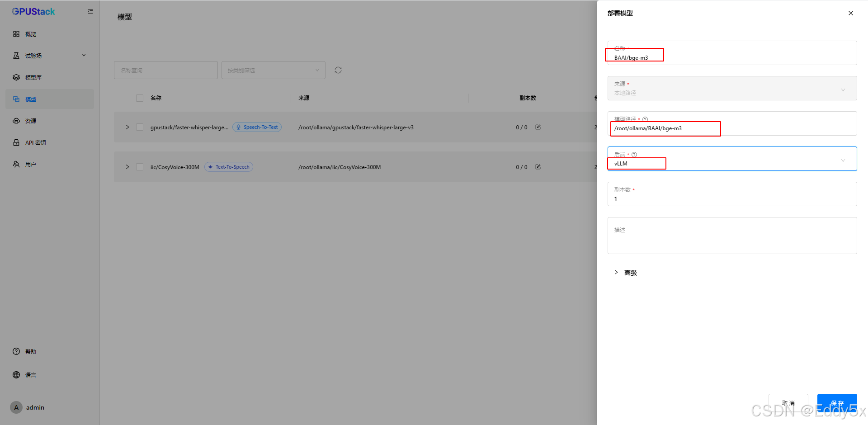Image resolution: width=868 pixels, height=425 pixels.
Task: Edit replicas for faster-whisper-large-v3
Action: [538, 127]
